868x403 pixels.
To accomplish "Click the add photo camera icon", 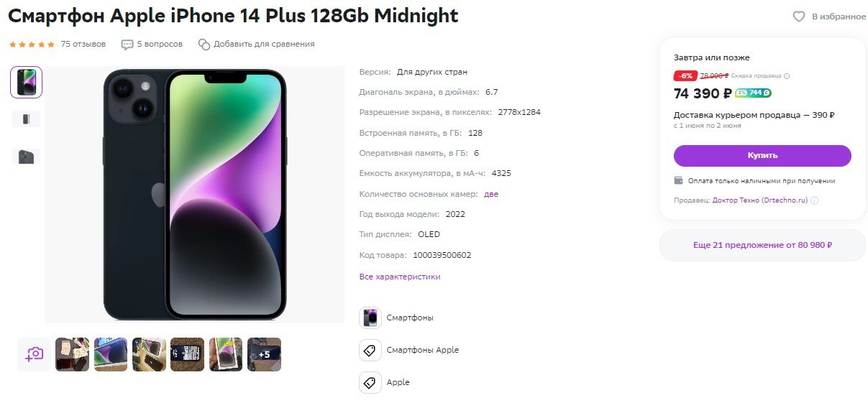I will [35, 354].
